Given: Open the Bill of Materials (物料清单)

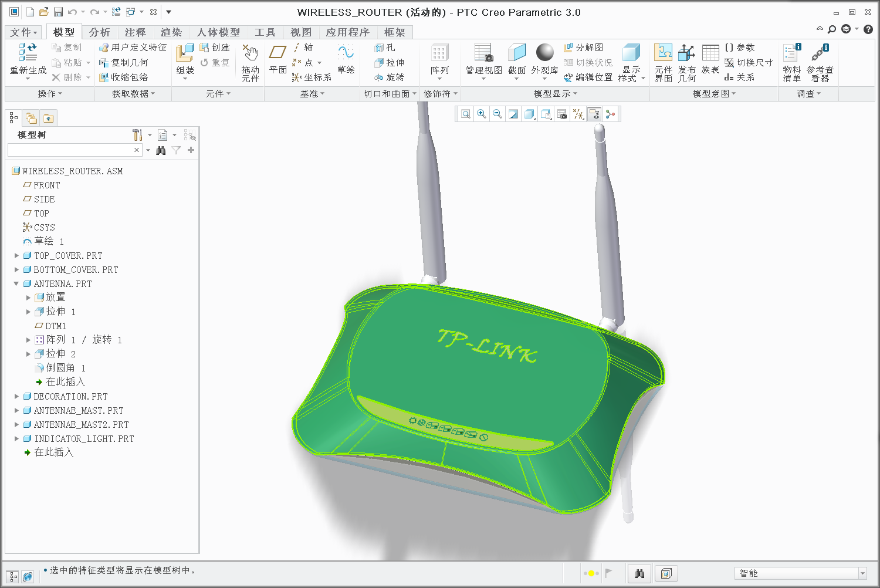Looking at the screenshot, I should (x=792, y=62).
